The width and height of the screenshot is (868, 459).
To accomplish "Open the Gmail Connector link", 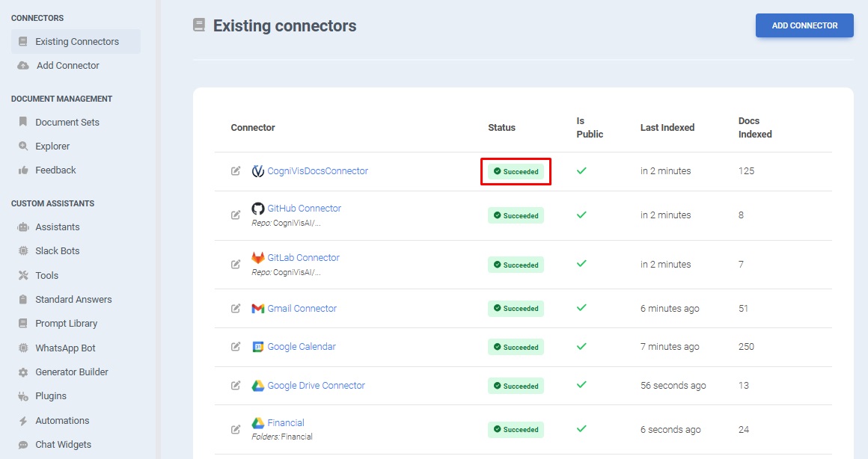I will click(x=302, y=309).
